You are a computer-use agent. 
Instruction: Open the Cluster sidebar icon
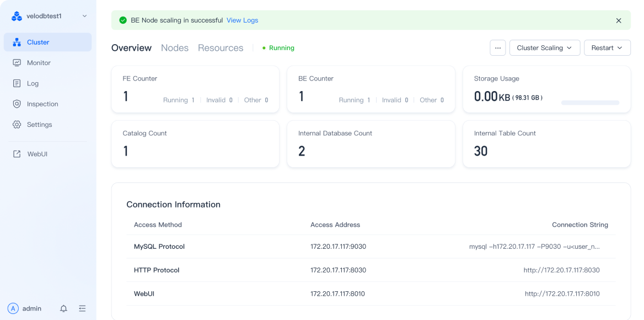[x=17, y=42]
